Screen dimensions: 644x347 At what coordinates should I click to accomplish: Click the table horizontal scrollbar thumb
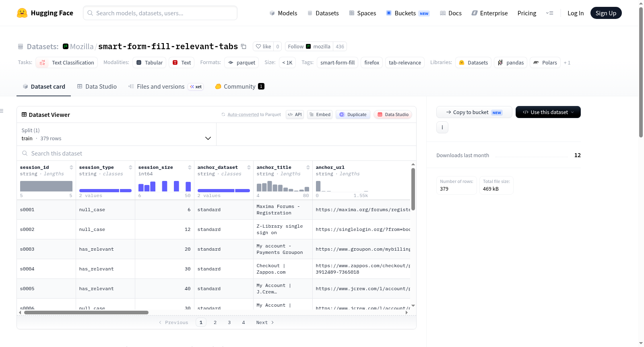[86, 312]
